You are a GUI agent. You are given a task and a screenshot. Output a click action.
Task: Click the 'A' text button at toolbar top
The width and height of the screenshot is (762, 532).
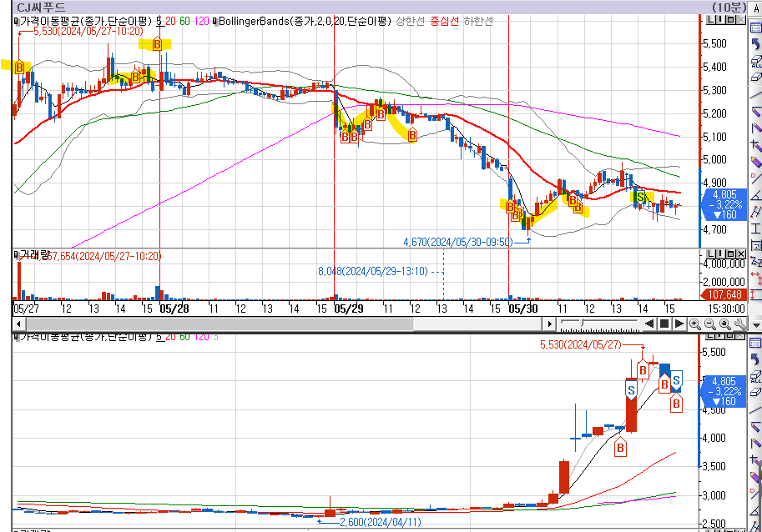pos(756,8)
